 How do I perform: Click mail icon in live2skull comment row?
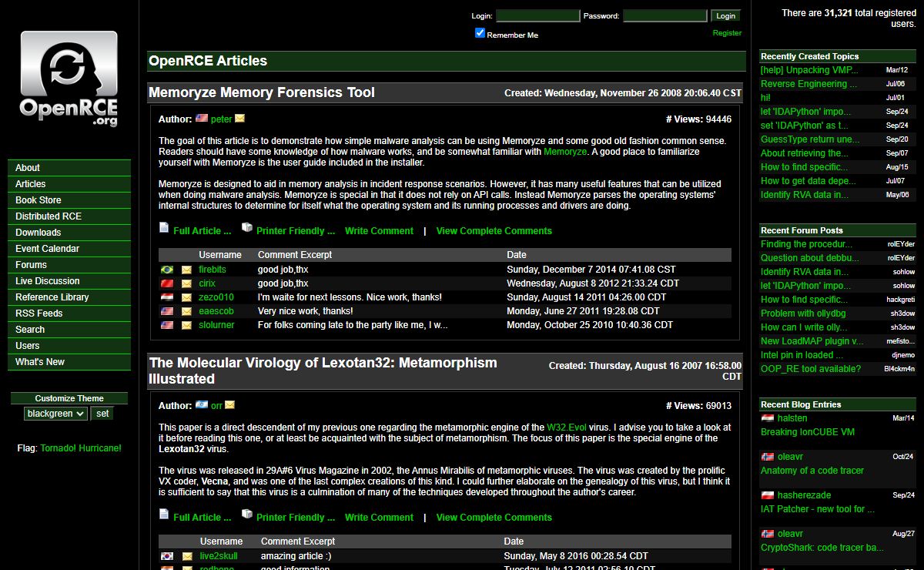coord(187,557)
